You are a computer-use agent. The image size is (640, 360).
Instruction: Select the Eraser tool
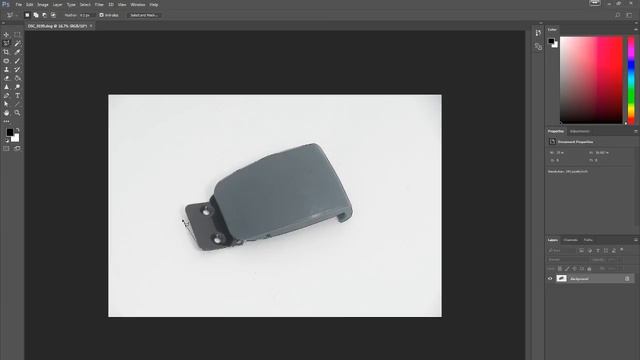point(6,78)
